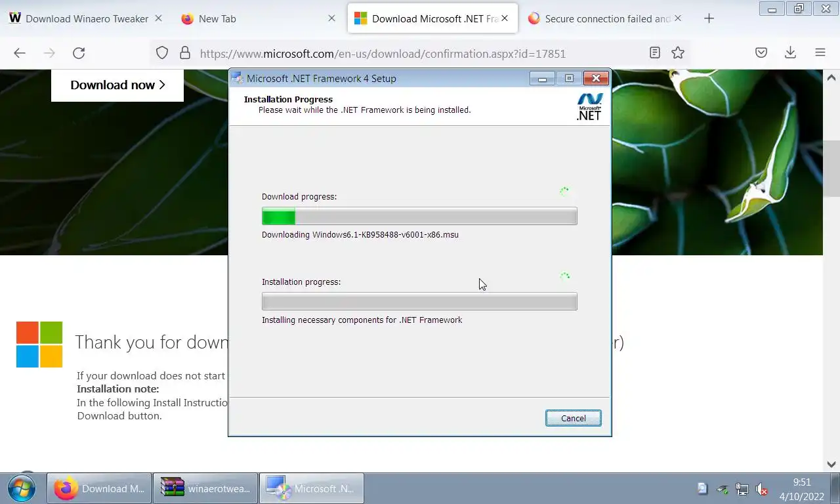This screenshot has height=504, width=840.
Task: Switch to Firefox taskbar button
Action: tap(99, 488)
